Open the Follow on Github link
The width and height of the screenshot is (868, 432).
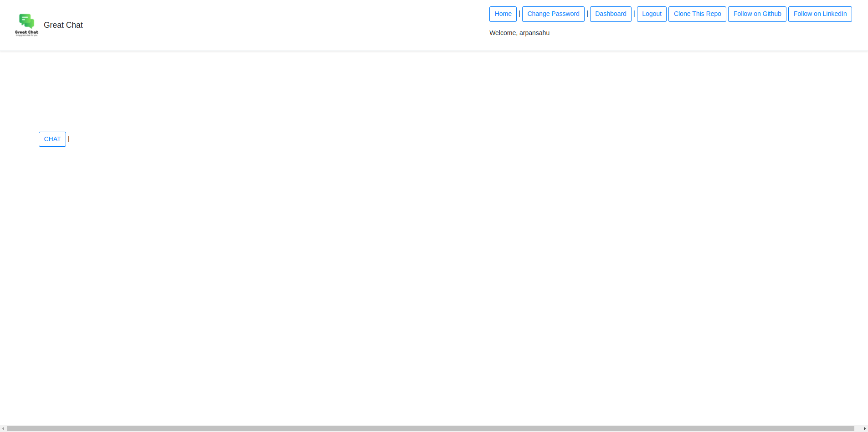coord(756,14)
